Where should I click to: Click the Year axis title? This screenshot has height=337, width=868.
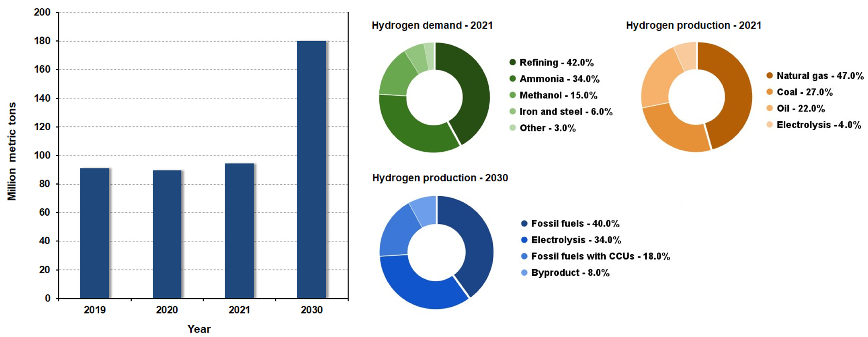[x=199, y=329]
